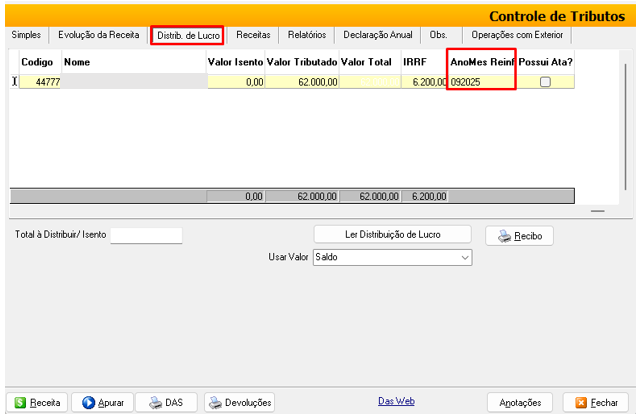Open the Das Web link
Screen dimensions: 643x419
click(396, 401)
